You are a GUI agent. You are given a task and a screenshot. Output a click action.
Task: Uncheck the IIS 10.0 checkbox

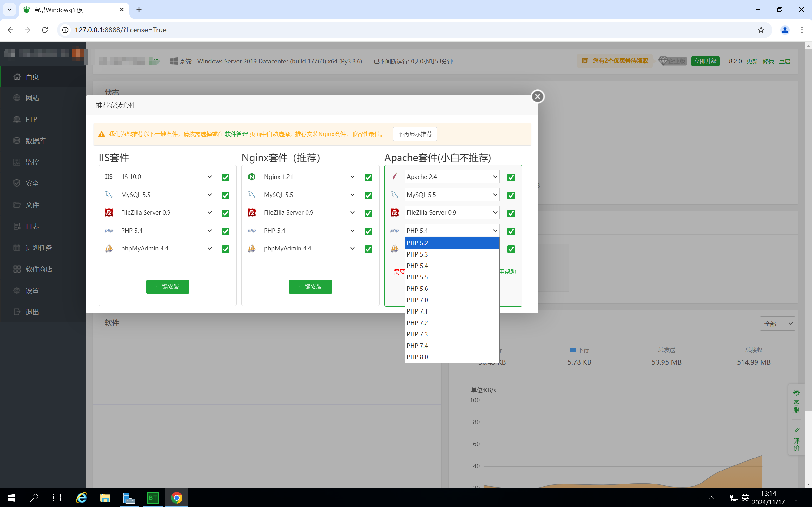pyautogui.click(x=226, y=177)
